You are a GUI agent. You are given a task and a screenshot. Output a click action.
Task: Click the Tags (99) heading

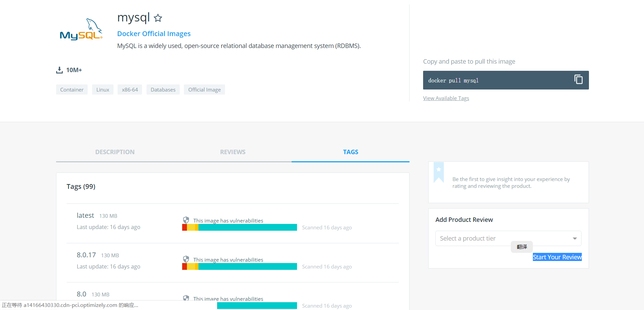click(81, 186)
